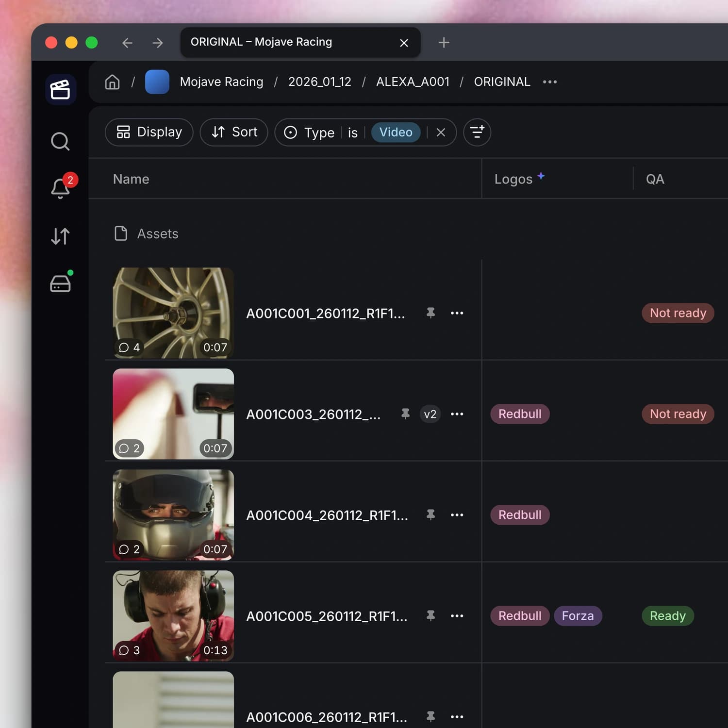728x728 pixels.
Task: Open comments badge showing 3 on A001C005
Action: pyautogui.click(x=130, y=650)
